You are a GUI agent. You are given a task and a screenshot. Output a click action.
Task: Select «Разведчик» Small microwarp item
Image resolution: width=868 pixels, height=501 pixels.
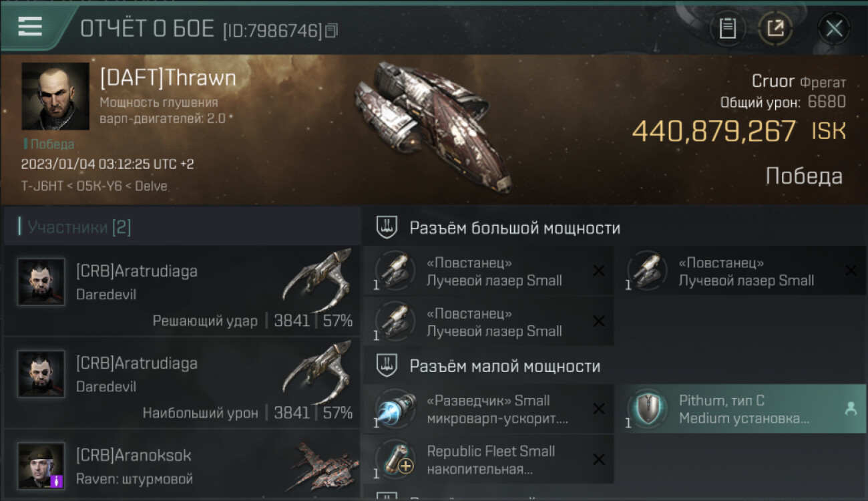tap(489, 409)
